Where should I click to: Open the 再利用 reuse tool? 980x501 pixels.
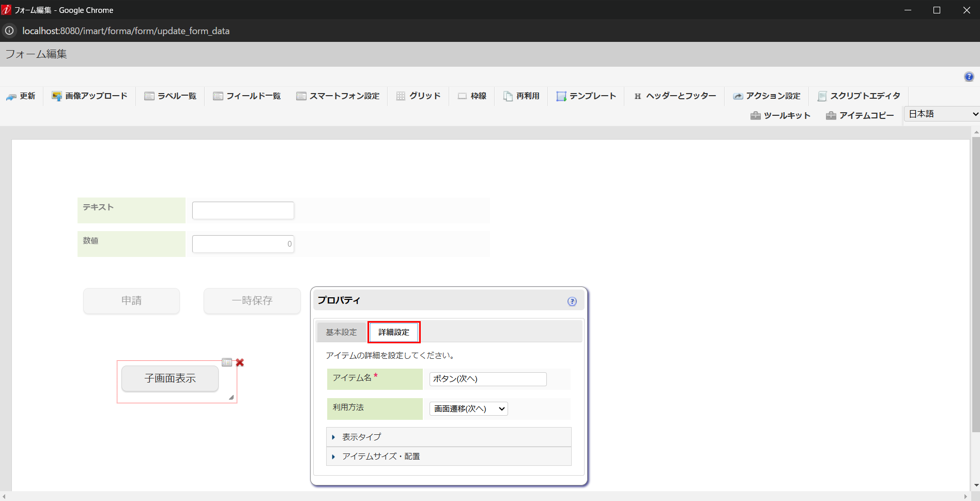click(521, 96)
